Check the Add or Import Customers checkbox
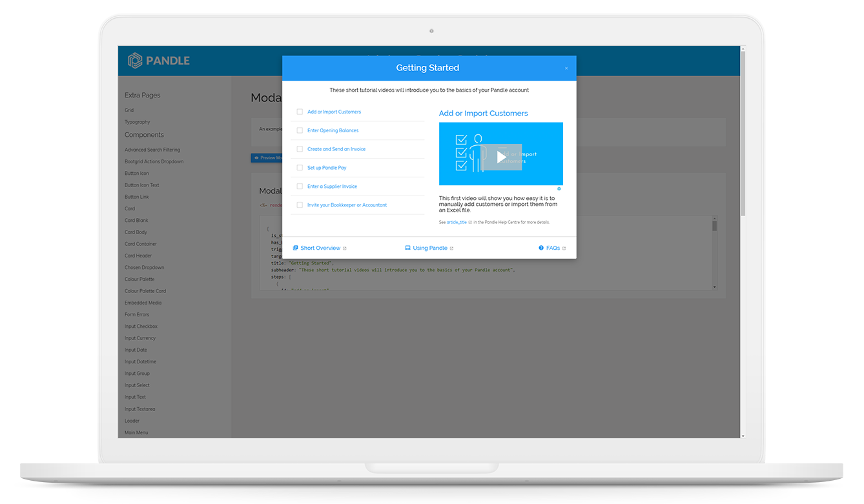 (300, 112)
